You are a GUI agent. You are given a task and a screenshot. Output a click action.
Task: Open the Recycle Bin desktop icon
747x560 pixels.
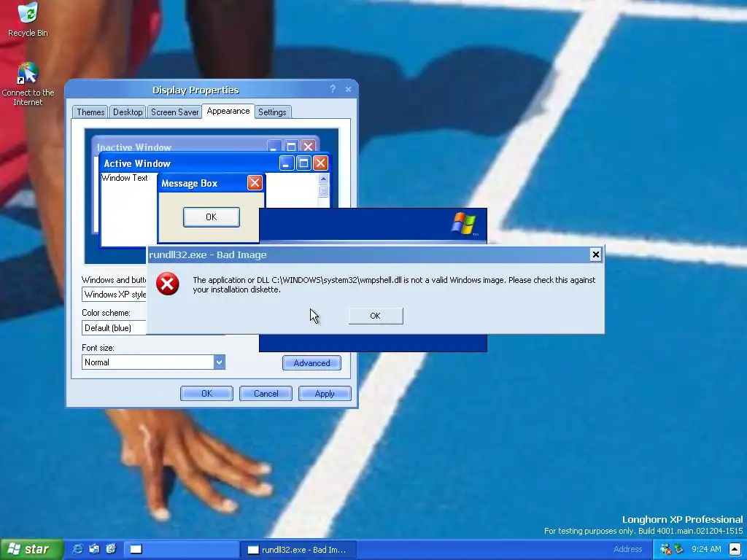[28, 19]
